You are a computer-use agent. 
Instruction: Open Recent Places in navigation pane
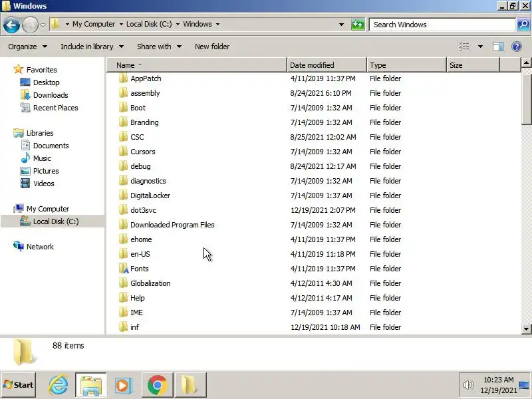click(56, 108)
